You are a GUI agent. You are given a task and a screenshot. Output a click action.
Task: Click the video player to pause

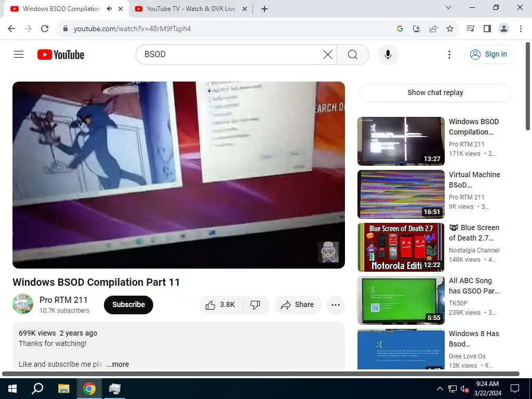(x=179, y=175)
